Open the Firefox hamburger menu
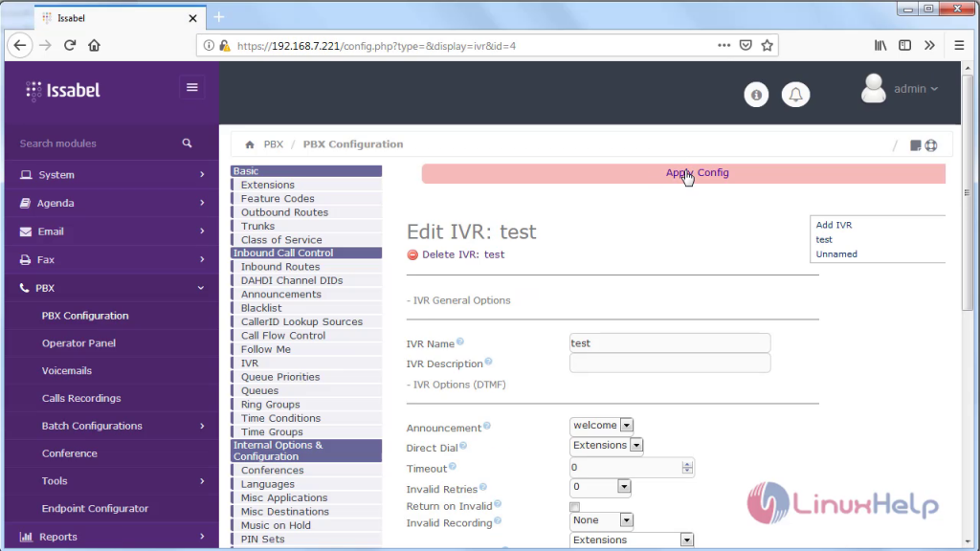This screenshot has width=980, height=551. point(959,45)
